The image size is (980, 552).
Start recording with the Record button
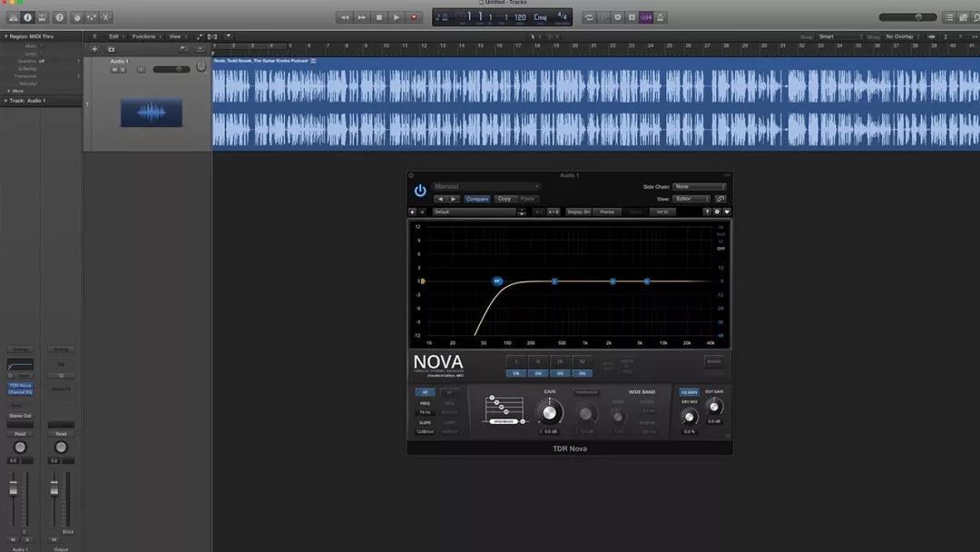pos(414,17)
